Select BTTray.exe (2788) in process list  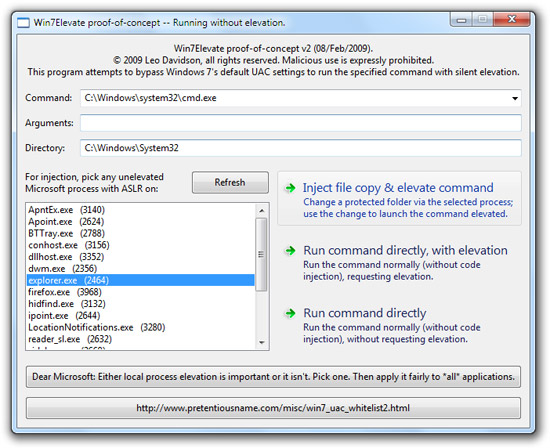tap(141, 233)
